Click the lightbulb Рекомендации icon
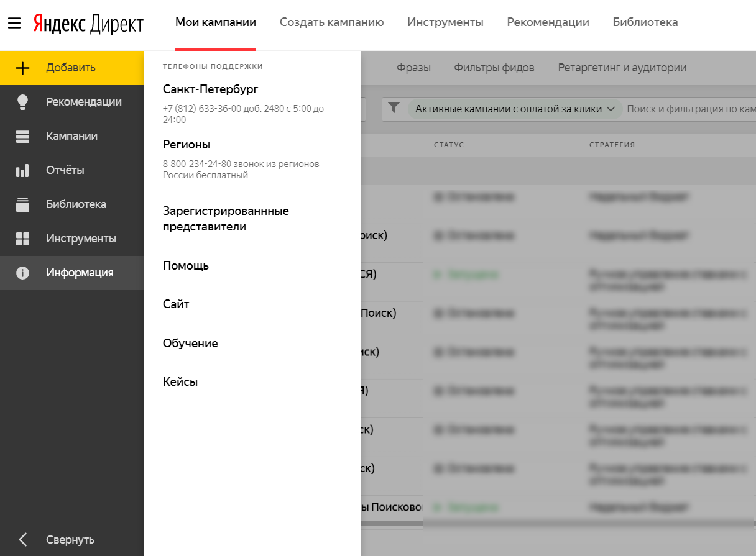Screen dimensions: 756x556 tap(22, 102)
